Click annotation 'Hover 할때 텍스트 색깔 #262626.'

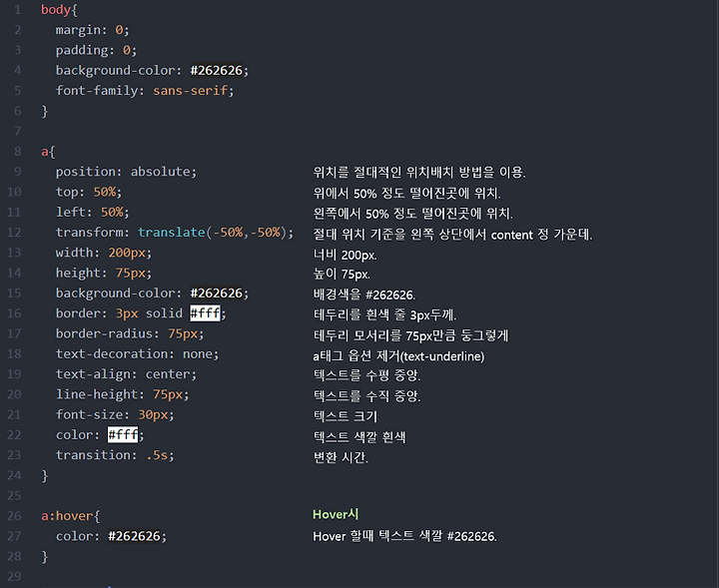click(x=404, y=536)
